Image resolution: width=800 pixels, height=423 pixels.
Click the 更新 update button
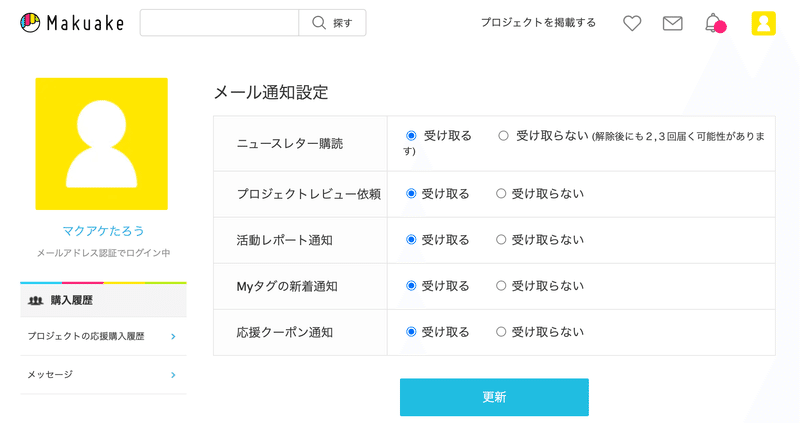point(494,397)
